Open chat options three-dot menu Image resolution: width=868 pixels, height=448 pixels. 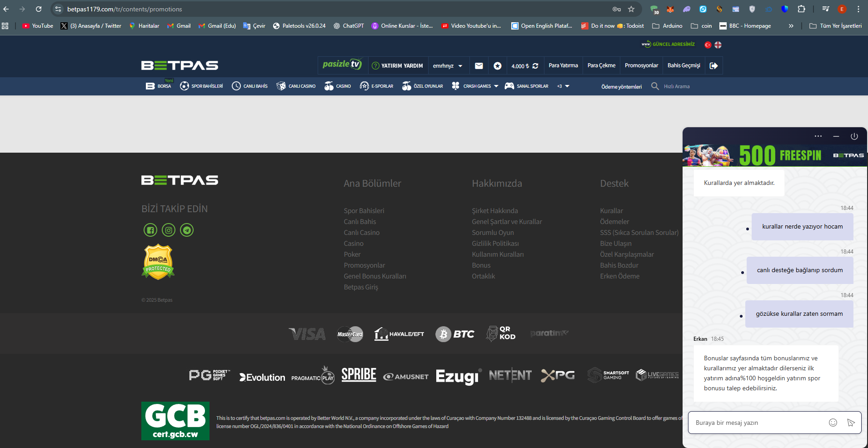818,136
